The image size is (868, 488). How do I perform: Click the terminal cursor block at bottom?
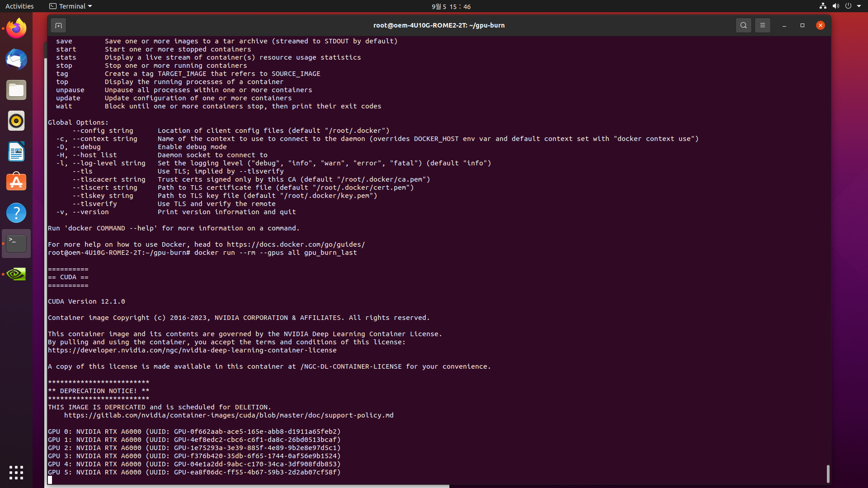(x=50, y=480)
